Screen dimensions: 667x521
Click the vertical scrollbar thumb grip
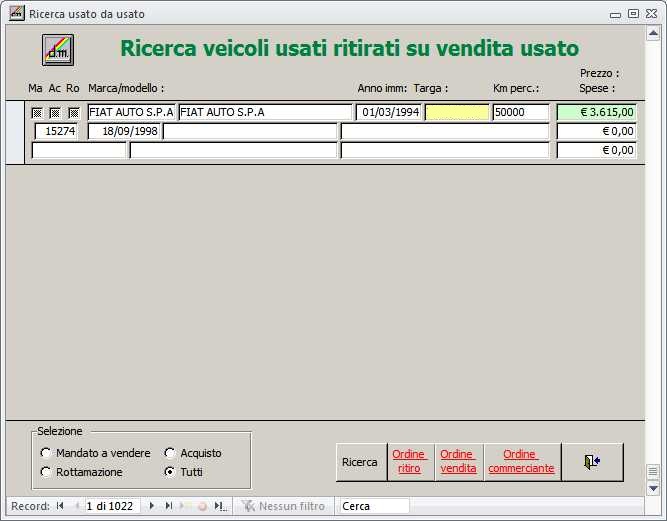(653, 471)
